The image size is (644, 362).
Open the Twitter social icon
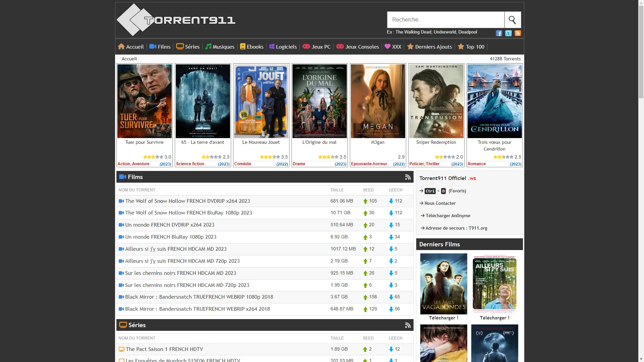point(508,33)
